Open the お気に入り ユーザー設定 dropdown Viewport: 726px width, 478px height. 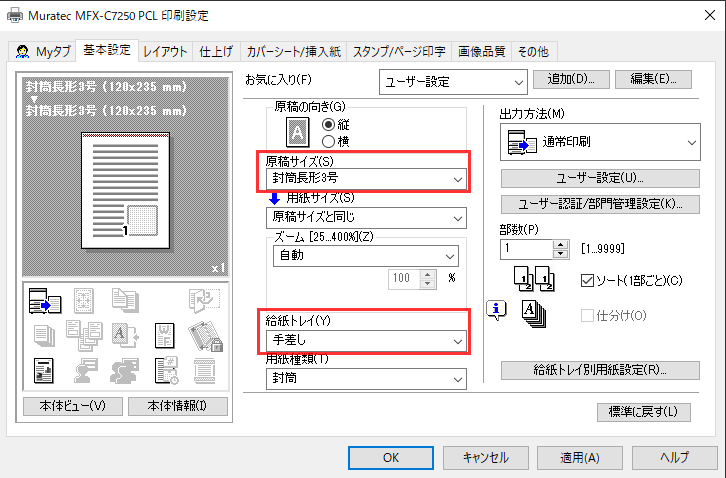(x=453, y=82)
